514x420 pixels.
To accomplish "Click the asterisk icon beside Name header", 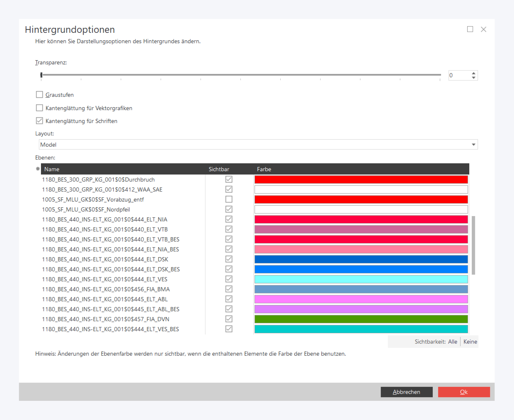I will tap(38, 169).
